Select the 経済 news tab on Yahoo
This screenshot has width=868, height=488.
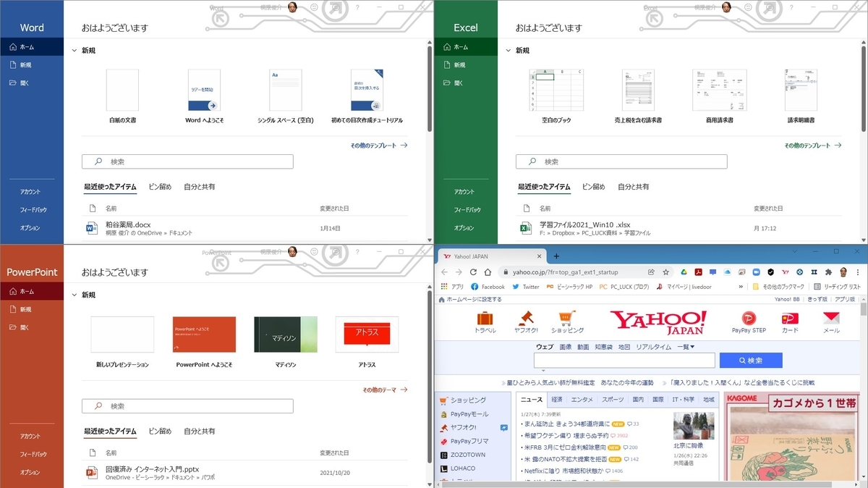click(x=557, y=400)
